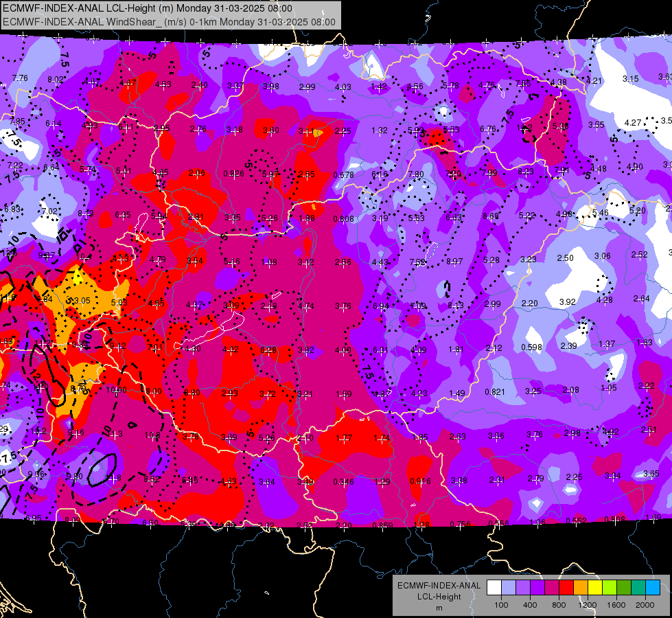Click the light lavender legend swatch
672x618 pixels.
[509, 588]
